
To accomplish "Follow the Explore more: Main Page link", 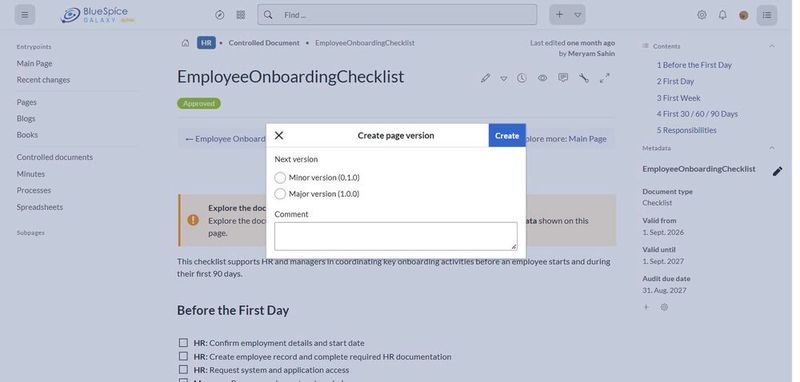I will [566, 139].
